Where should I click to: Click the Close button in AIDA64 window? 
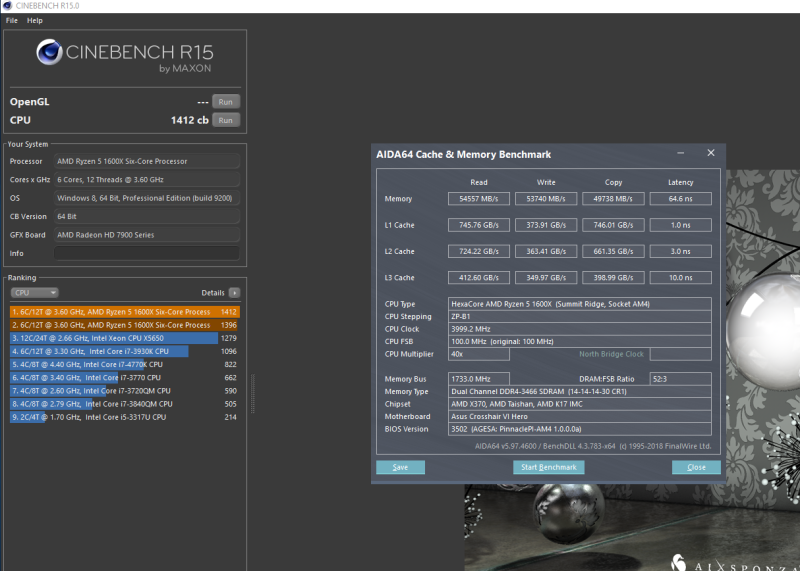pyautogui.click(x=696, y=467)
